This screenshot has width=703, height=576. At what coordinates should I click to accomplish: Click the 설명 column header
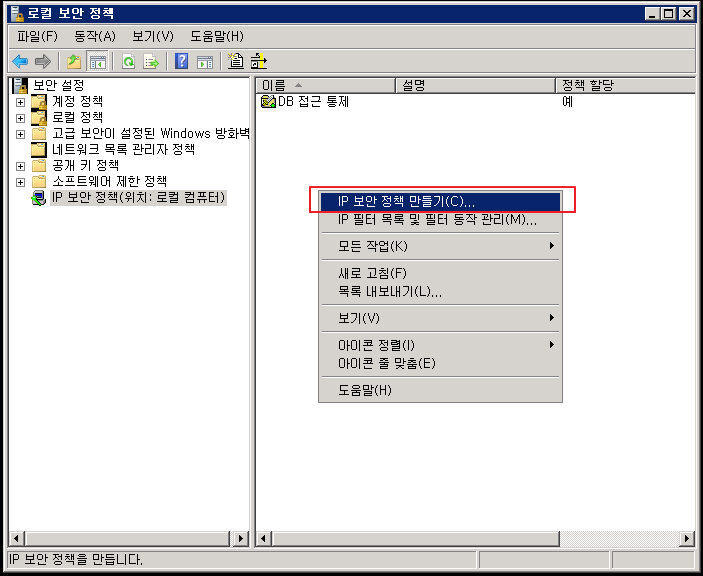tap(476, 85)
